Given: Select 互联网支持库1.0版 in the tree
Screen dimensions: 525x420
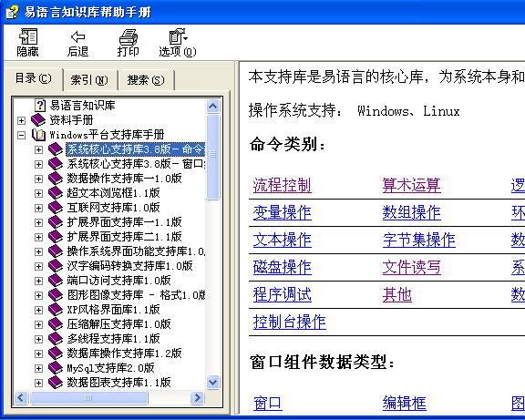Looking at the screenshot, I should click(113, 208).
